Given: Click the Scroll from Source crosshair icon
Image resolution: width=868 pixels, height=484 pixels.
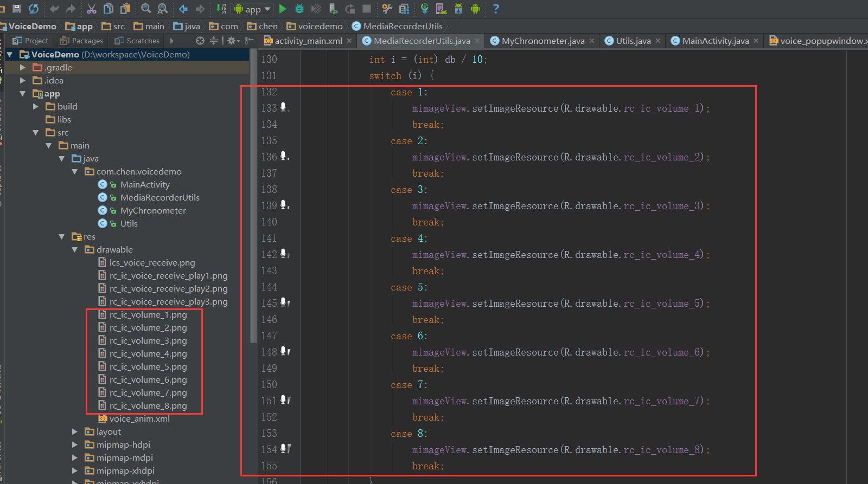Looking at the screenshot, I should click(x=200, y=41).
